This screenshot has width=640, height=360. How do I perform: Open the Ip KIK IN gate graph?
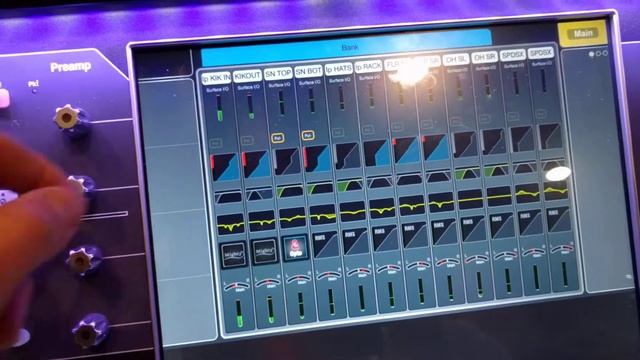(x=225, y=167)
